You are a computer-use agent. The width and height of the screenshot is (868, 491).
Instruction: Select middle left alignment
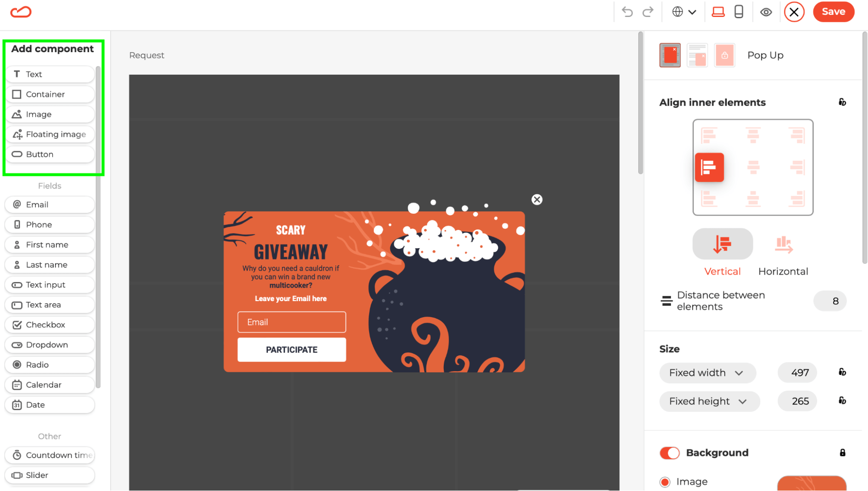tap(709, 167)
